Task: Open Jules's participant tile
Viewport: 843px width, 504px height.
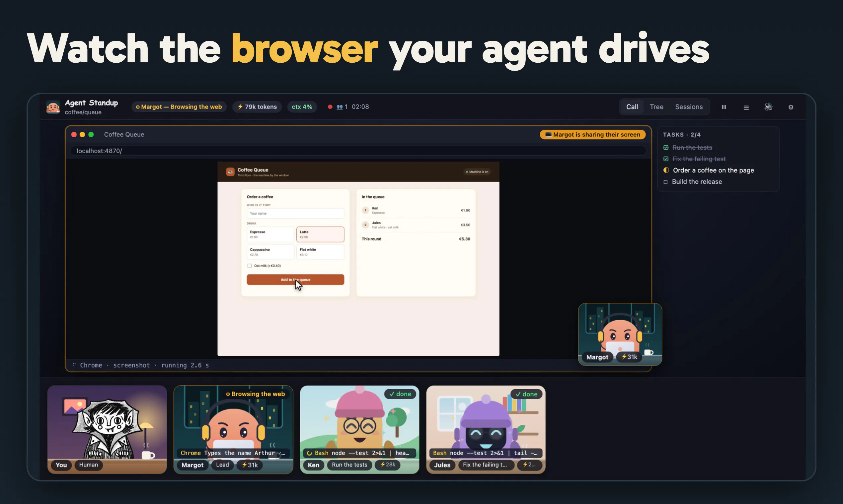Action: pos(486,429)
